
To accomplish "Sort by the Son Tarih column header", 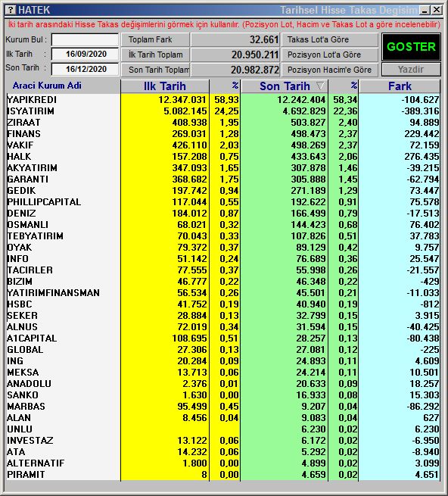I will click(285, 86).
